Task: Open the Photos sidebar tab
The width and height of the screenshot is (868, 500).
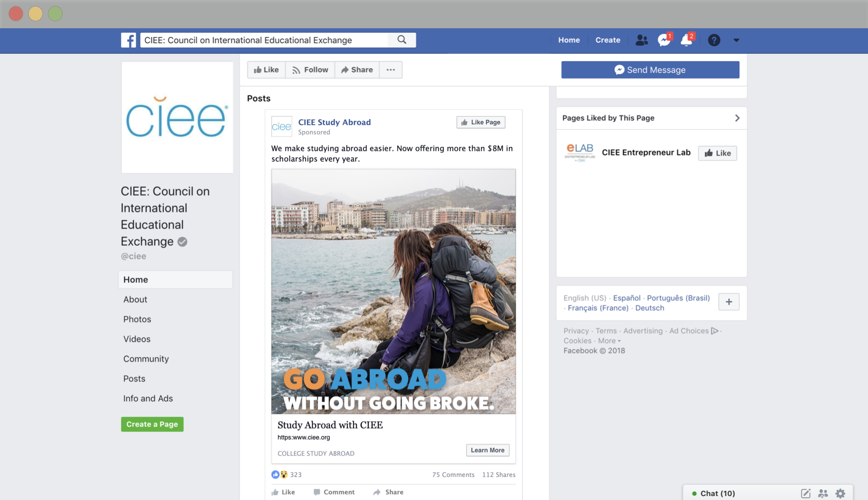Action: tap(137, 319)
